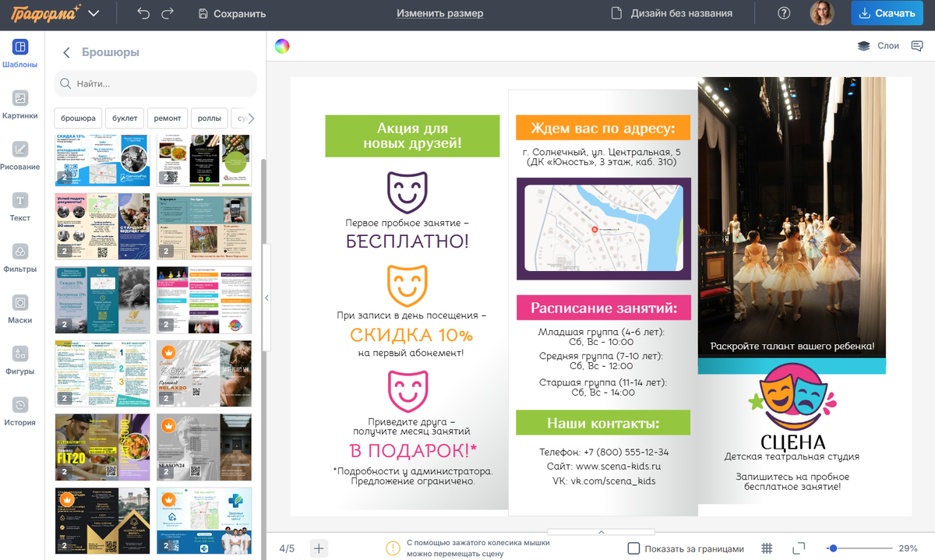Image resolution: width=935 pixels, height=560 pixels.
Task: Open the История history panel
Action: click(x=20, y=413)
